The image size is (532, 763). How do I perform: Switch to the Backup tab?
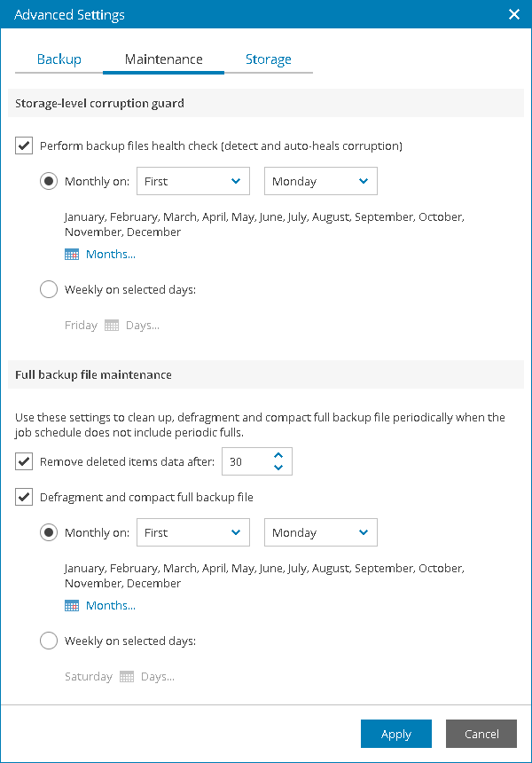59,59
